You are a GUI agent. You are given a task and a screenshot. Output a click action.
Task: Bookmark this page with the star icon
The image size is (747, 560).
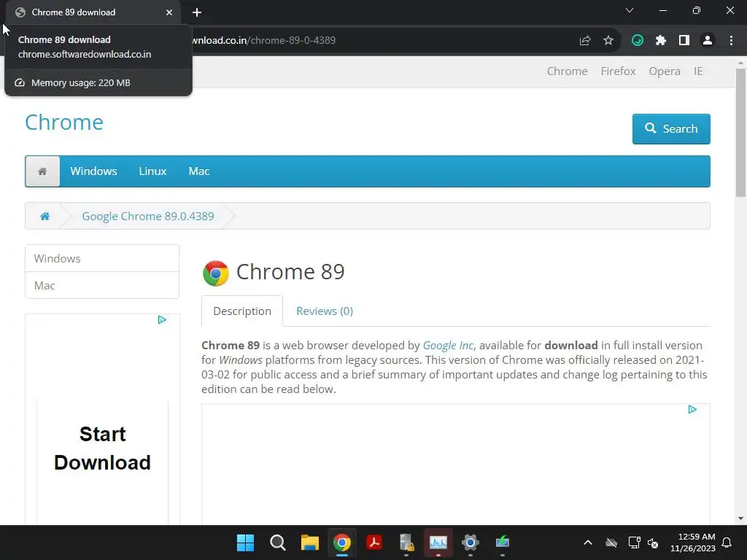608,41
